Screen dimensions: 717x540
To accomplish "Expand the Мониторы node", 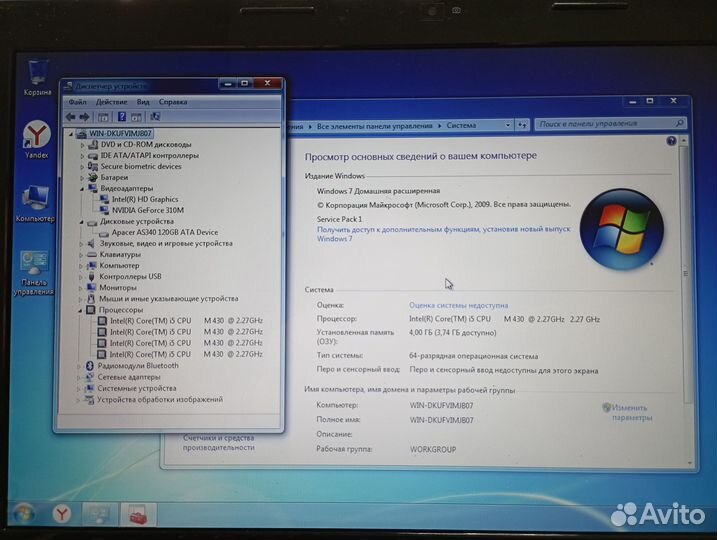I will 80,288.
